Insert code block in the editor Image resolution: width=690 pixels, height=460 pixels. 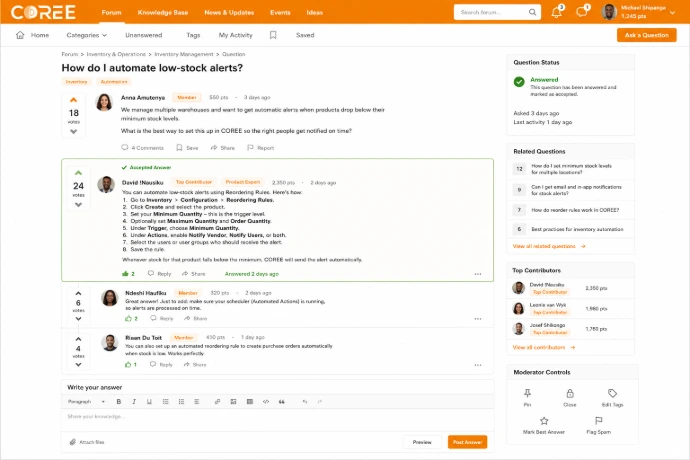pos(266,401)
